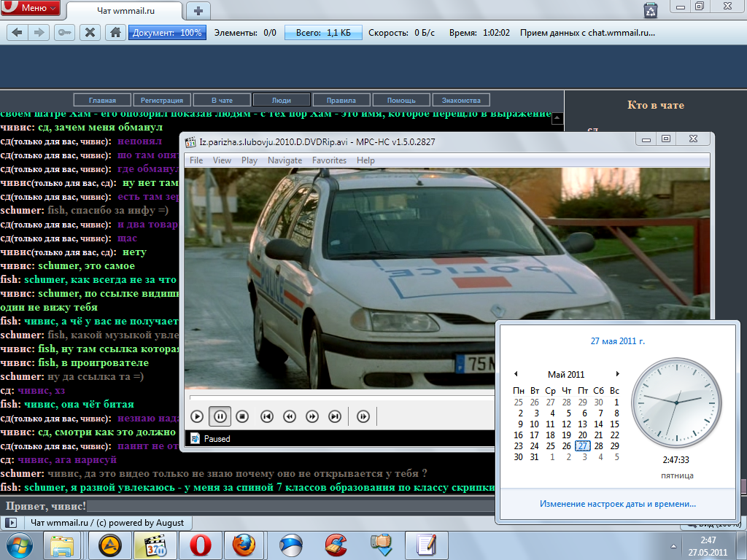Open the Люди navigation button
The image size is (747, 560).
[282, 100]
